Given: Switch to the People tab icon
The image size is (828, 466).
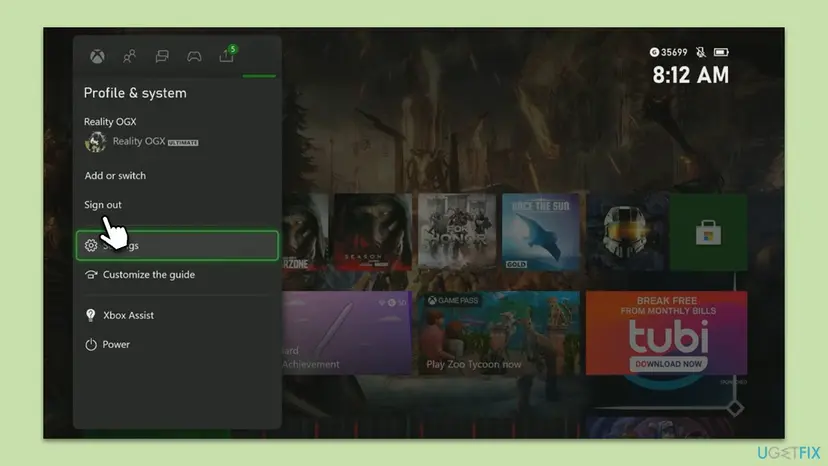Looking at the screenshot, I should point(129,56).
